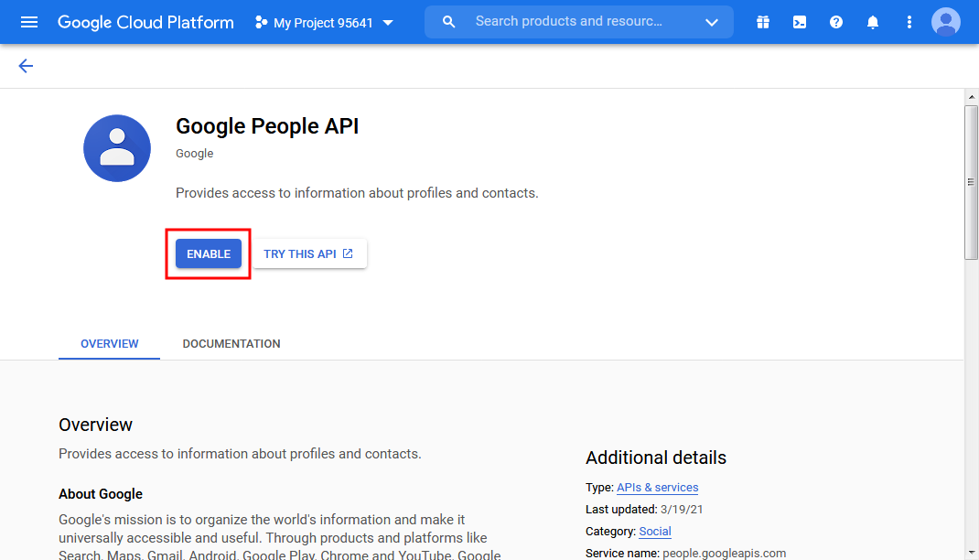Viewport: 979px width, 560px height.
Task: Click the Overview section heading
Action: pyautogui.click(x=95, y=425)
